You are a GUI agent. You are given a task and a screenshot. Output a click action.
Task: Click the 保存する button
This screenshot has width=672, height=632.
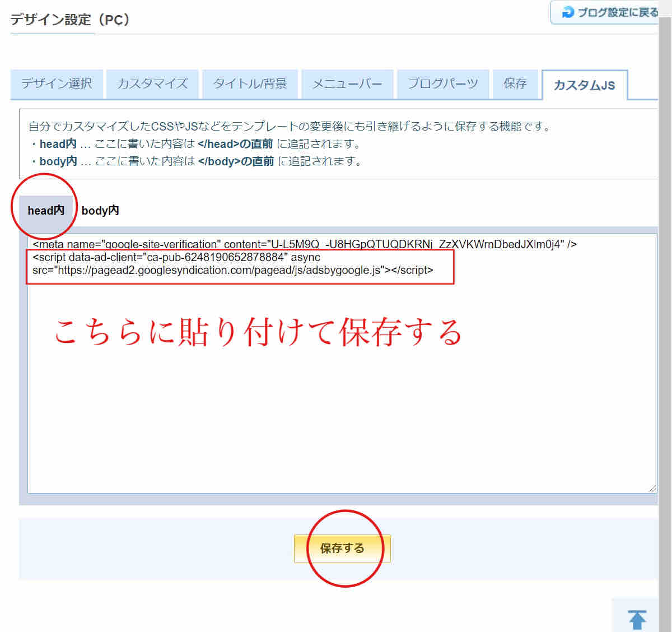pyautogui.click(x=342, y=549)
